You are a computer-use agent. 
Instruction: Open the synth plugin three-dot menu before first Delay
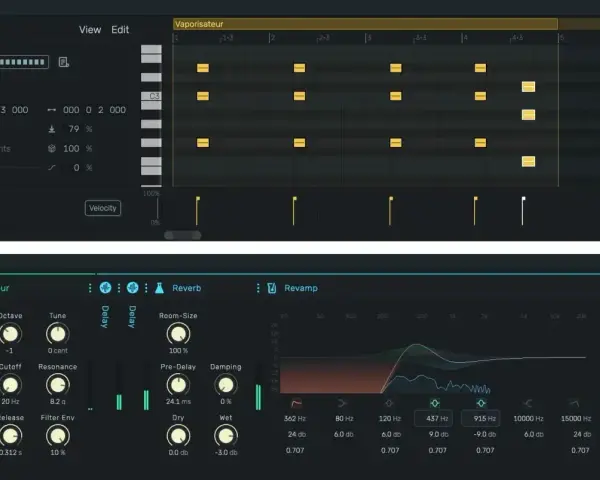coord(90,288)
